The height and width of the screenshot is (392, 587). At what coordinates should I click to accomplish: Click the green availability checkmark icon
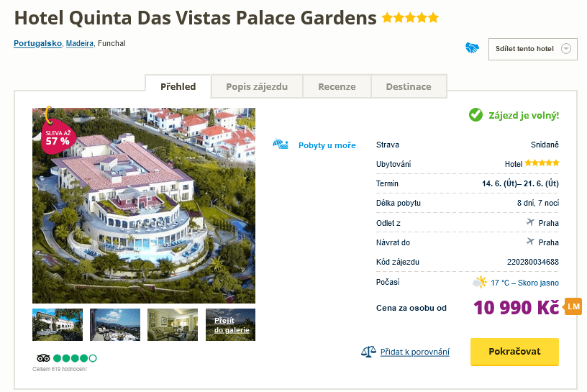475,114
